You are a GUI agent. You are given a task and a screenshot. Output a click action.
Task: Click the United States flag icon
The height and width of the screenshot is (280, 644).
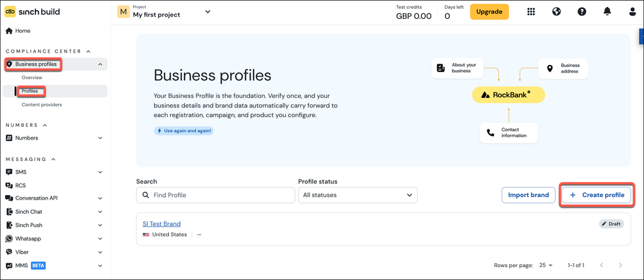point(146,235)
